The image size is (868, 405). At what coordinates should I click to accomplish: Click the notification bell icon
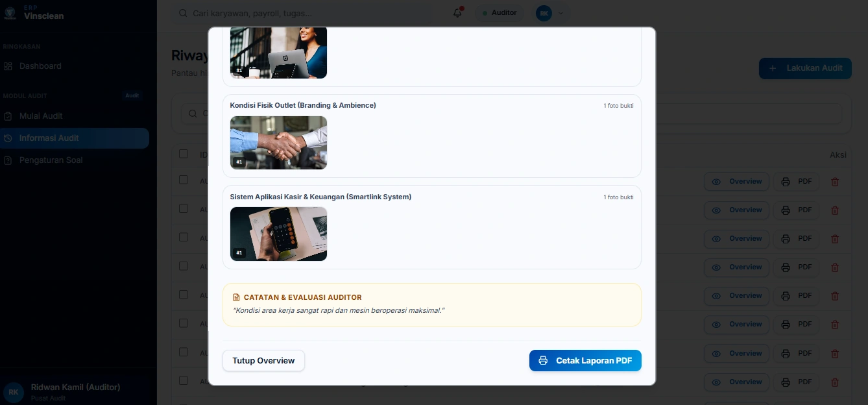point(457,13)
